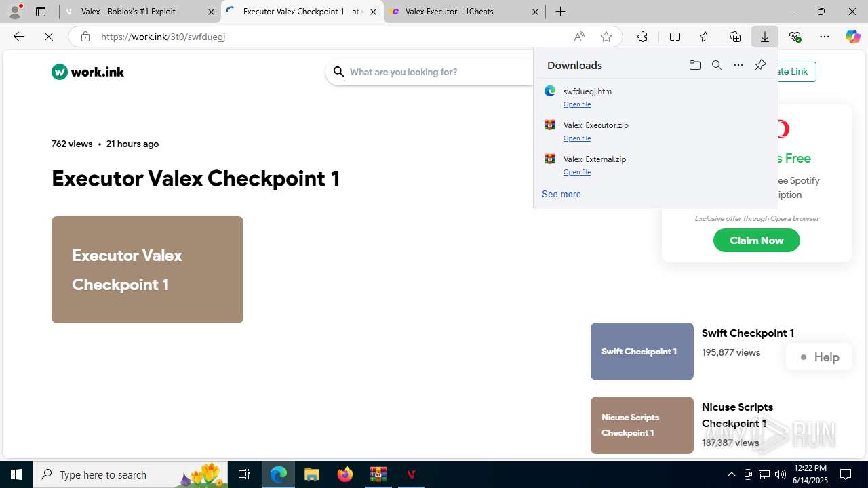Open file link under Valex_Executor.zip

click(x=577, y=138)
